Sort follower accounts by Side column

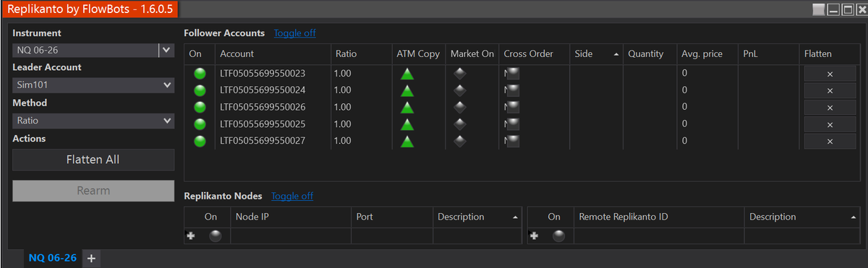click(x=597, y=53)
